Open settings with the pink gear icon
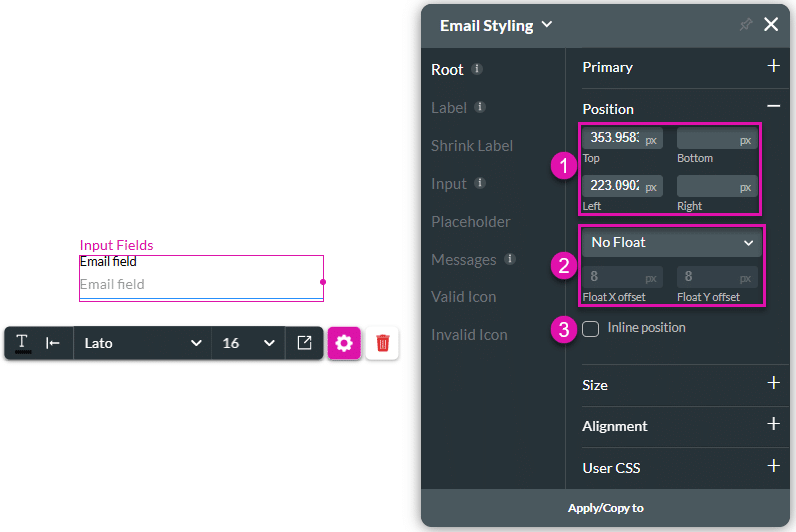796x532 pixels. pyautogui.click(x=344, y=343)
